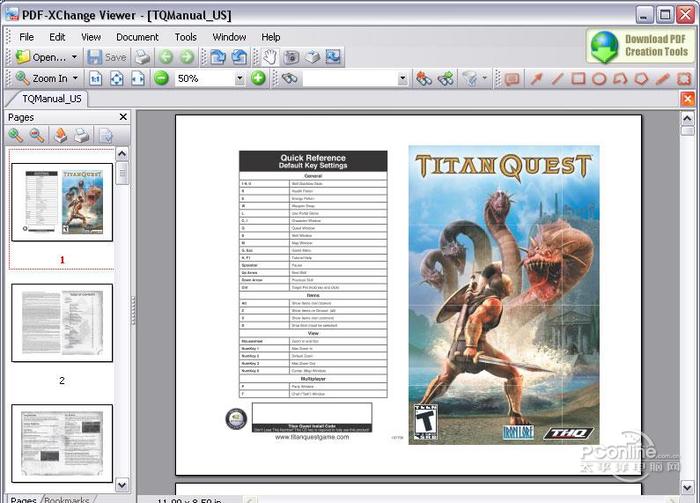Expand the Zoom In tool dropdown arrow
Screen dimensions: 700x503
coord(75,79)
